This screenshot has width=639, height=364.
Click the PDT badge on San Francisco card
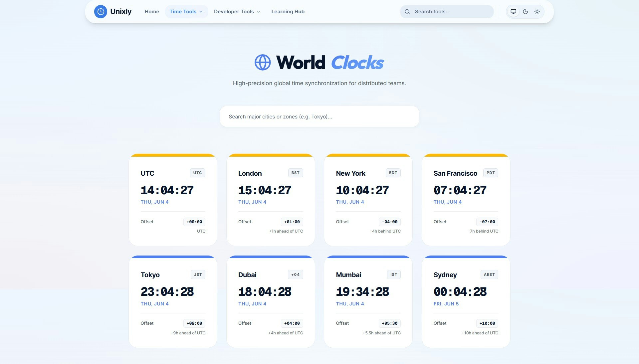point(491,173)
